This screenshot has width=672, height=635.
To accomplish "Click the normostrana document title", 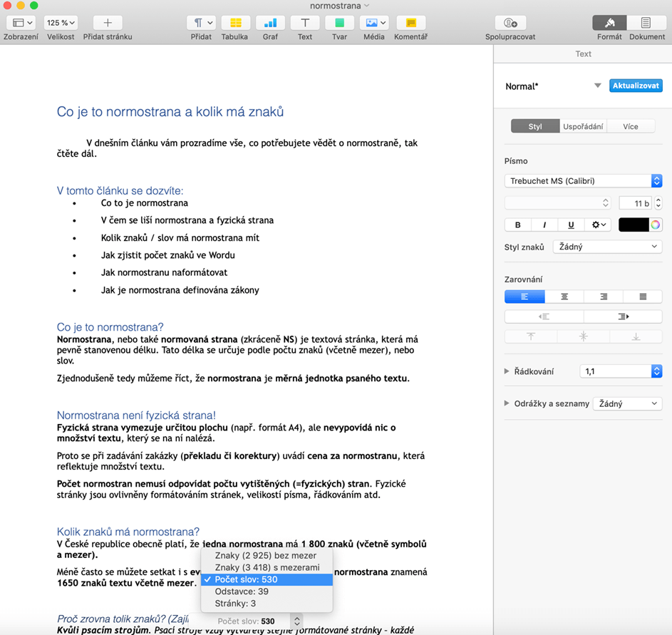I will pos(335,6).
